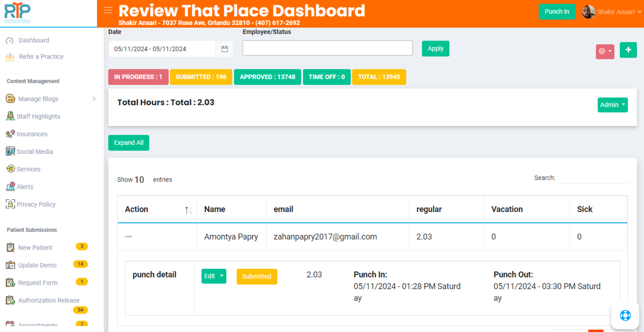This screenshot has width=644, height=332.
Task: Click the New Patient clipboard icon
Action: (x=10, y=247)
